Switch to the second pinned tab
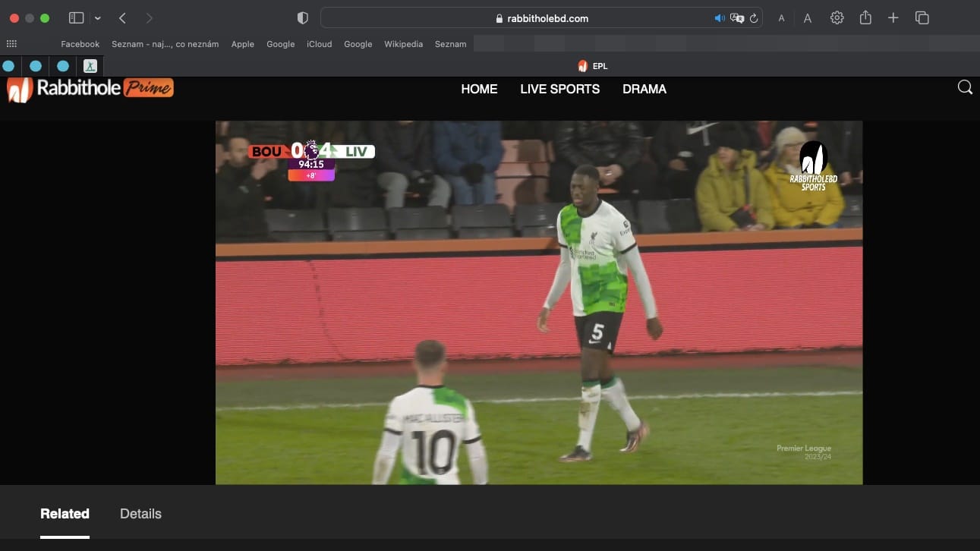 [36, 66]
